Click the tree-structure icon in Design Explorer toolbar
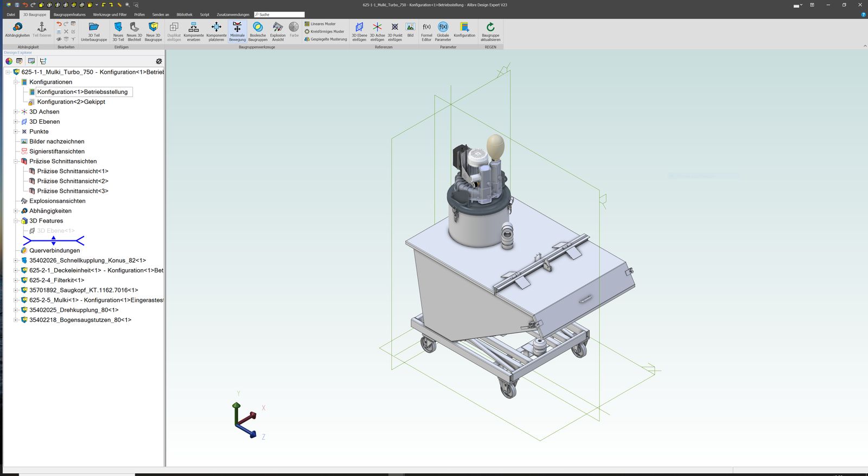 click(x=43, y=61)
